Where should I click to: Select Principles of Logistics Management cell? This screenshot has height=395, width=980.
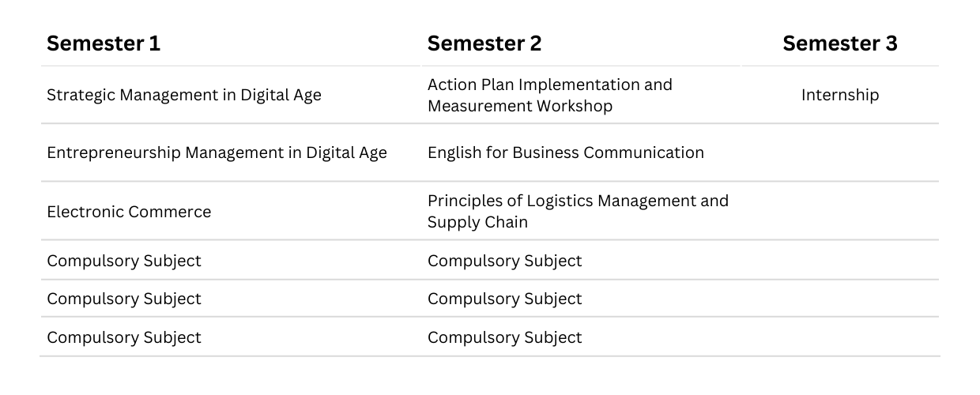pos(578,211)
